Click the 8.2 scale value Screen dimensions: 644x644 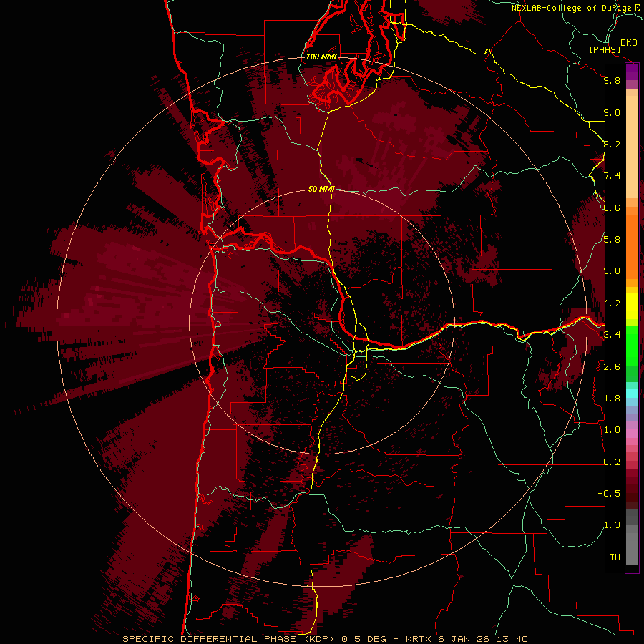612,144
